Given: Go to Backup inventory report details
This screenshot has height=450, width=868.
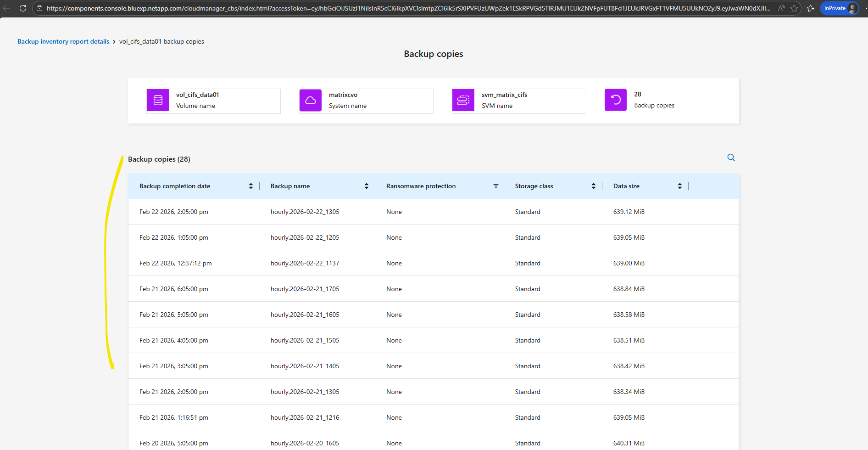Looking at the screenshot, I should coord(63,41).
